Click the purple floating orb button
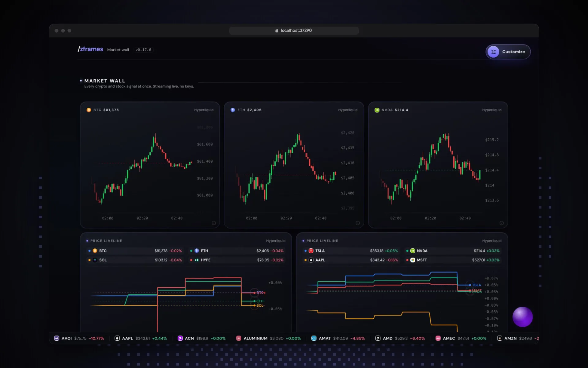The width and height of the screenshot is (588, 368). (522, 317)
